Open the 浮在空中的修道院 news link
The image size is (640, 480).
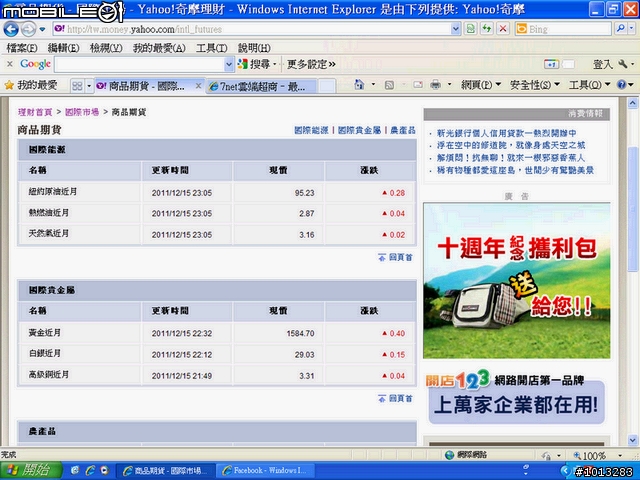[x=511, y=145]
